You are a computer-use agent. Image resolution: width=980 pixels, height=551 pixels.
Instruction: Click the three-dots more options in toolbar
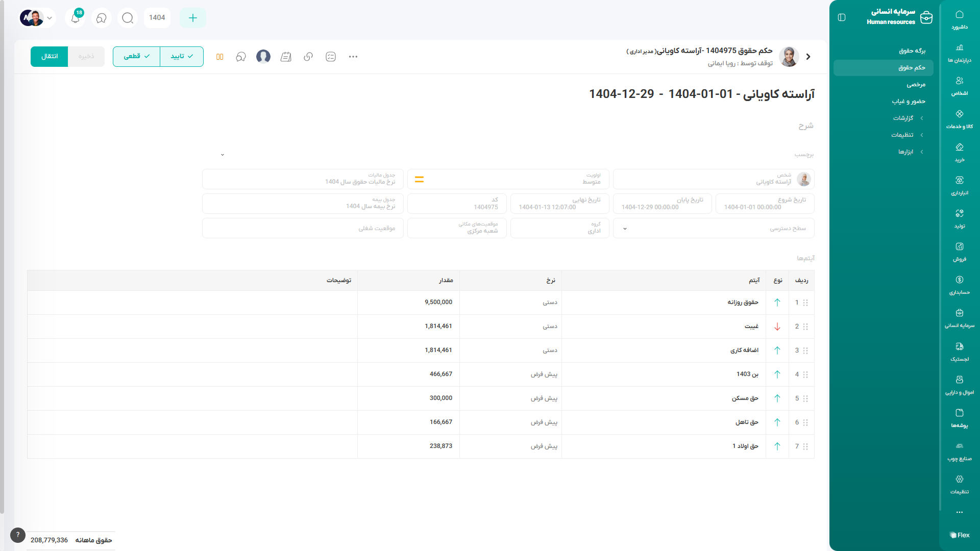(x=353, y=57)
